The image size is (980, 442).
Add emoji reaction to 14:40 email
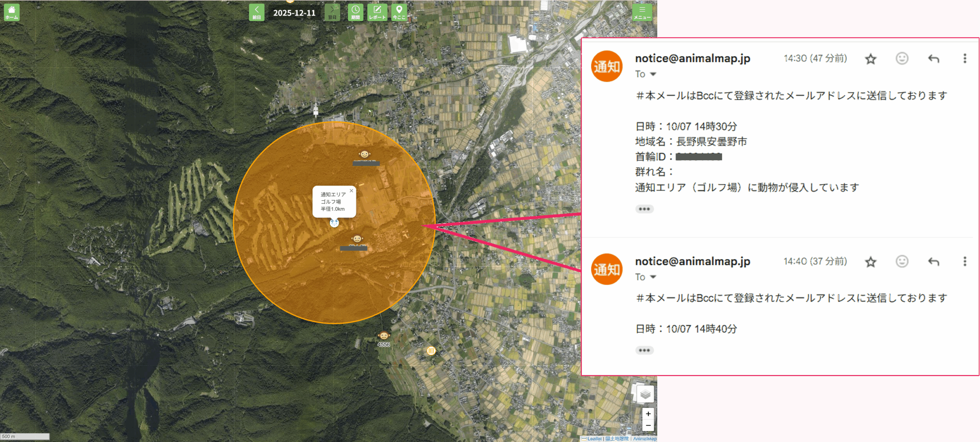(x=902, y=261)
